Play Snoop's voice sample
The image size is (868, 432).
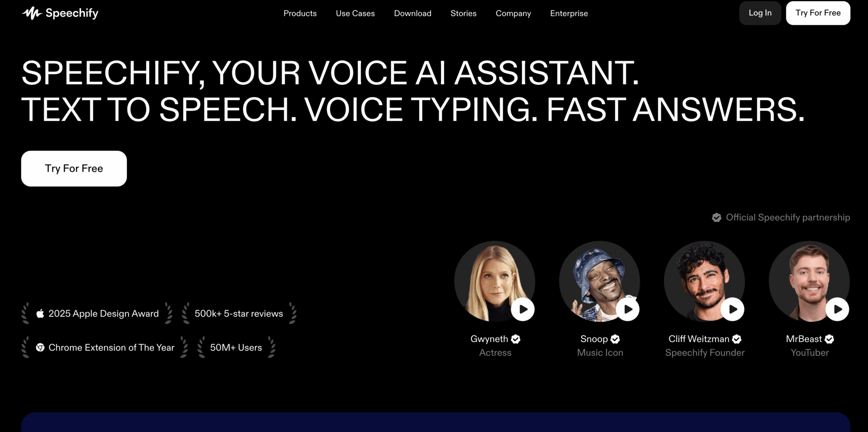pos(628,309)
